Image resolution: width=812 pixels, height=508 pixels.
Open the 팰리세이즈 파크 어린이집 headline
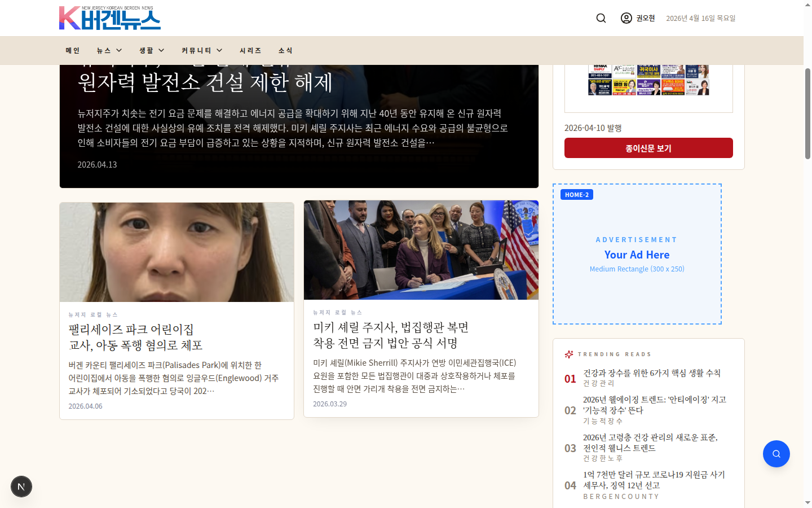(x=135, y=336)
